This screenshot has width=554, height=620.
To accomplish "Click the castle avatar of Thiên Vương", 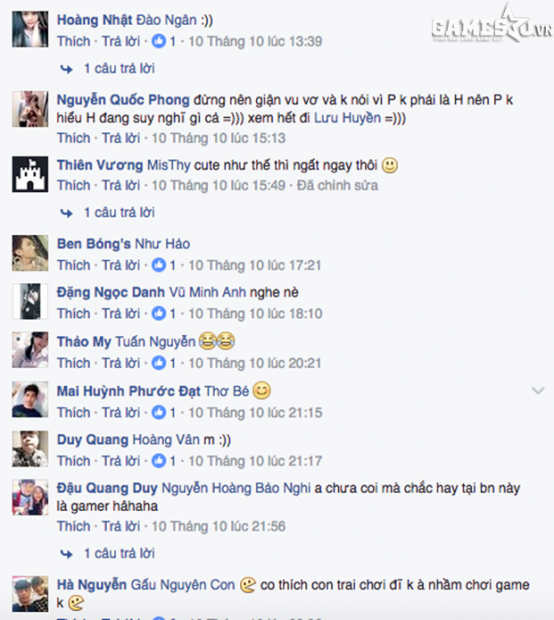I will [x=30, y=174].
